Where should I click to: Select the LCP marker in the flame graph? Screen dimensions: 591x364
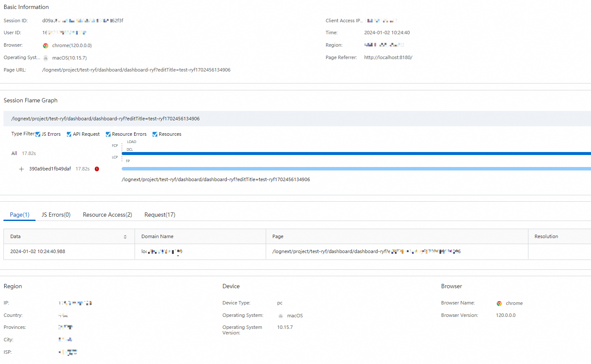(x=115, y=157)
